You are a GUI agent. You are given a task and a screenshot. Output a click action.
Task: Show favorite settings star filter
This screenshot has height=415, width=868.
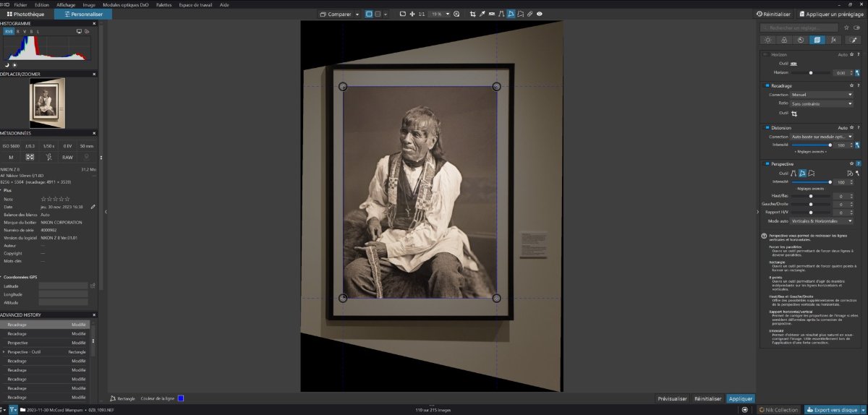tap(846, 27)
